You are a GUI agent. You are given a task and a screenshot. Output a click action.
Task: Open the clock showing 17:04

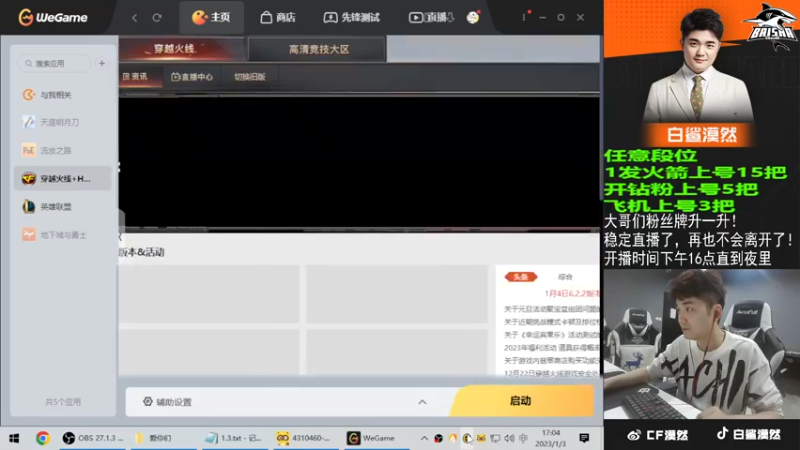tap(551, 438)
